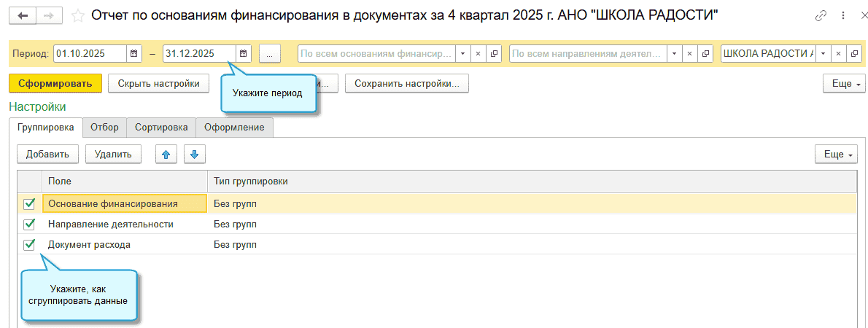Move grouping field up with arrow
The width and height of the screenshot is (868, 328).
(166, 154)
